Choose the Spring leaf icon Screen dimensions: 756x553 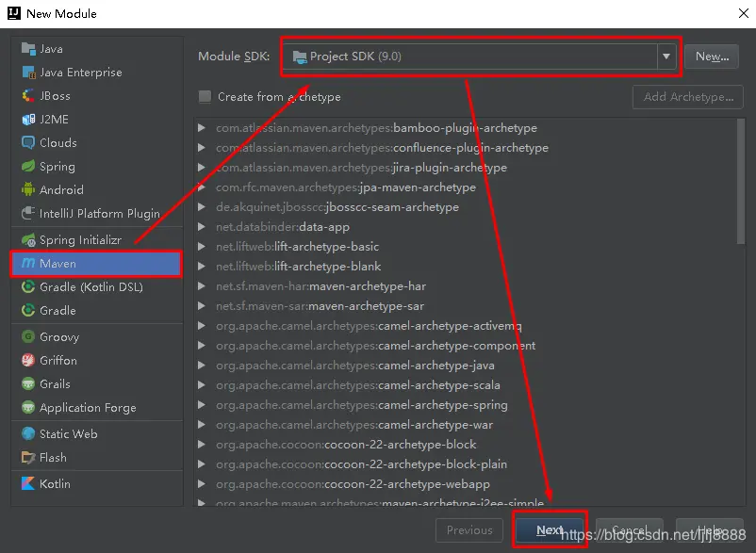pos(28,166)
